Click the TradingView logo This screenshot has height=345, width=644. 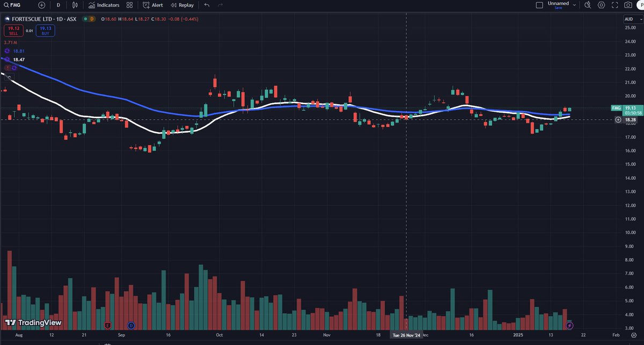pos(33,323)
